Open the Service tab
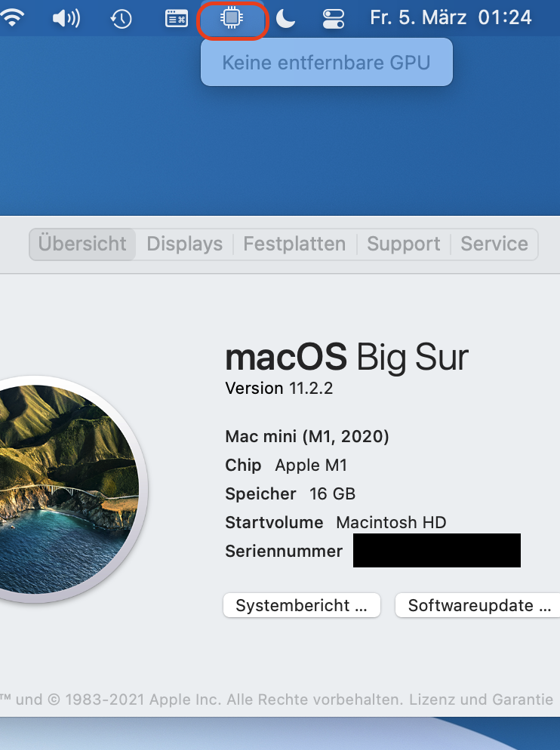 [494, 244]
